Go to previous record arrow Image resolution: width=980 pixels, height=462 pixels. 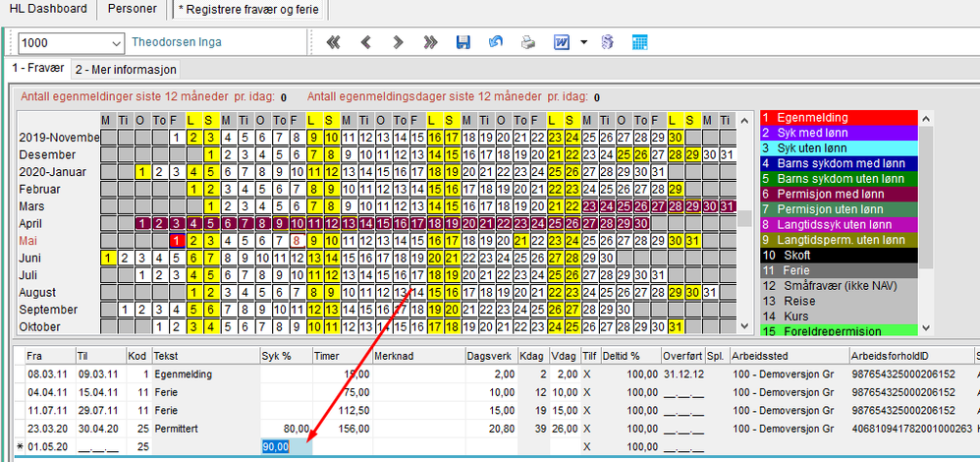(366, 42)
